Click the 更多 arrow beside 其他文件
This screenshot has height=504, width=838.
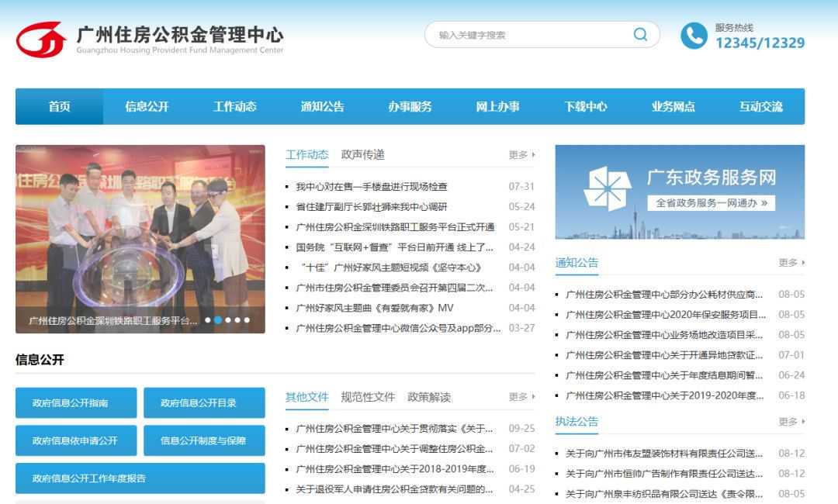pos(520,397)
